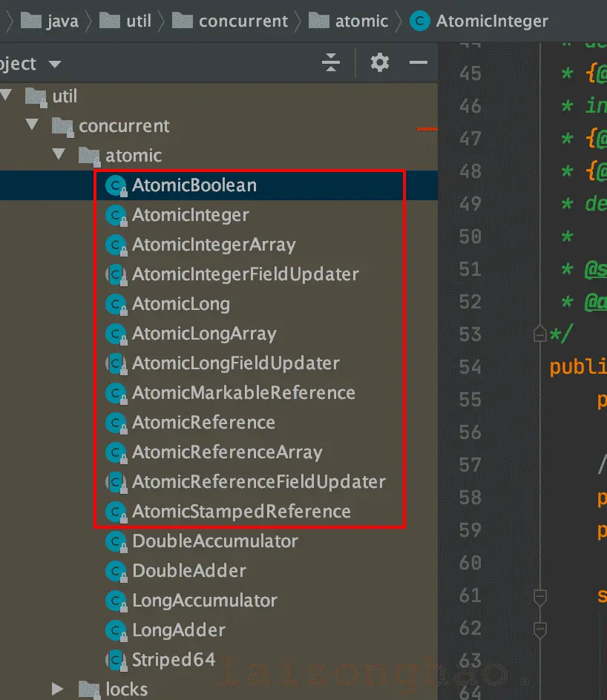Screen dimensions: 607x700
Task: Fold the comment end at line 53
Action: tap(540, 334)
